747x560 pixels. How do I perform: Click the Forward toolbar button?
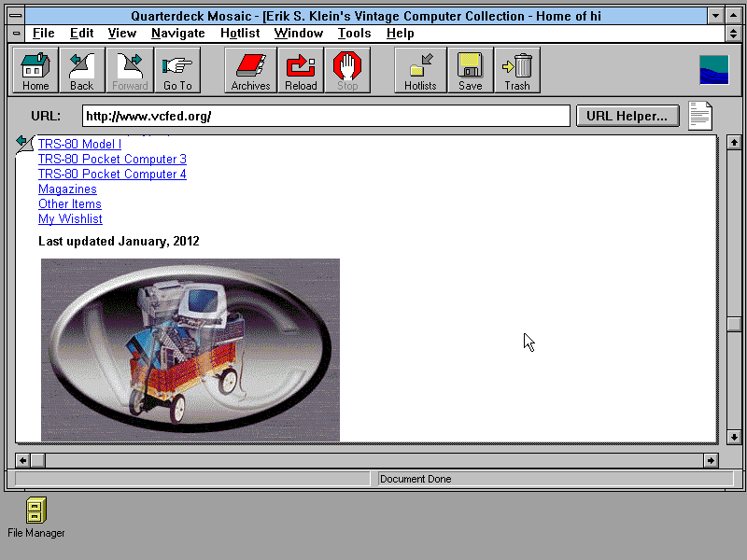(130, 70)
